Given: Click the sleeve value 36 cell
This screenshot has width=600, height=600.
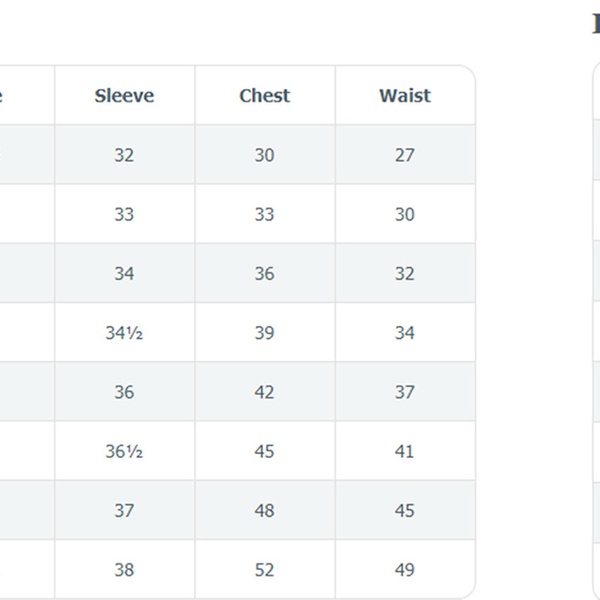Looking at the screenshot, I should tap(124, 392).
